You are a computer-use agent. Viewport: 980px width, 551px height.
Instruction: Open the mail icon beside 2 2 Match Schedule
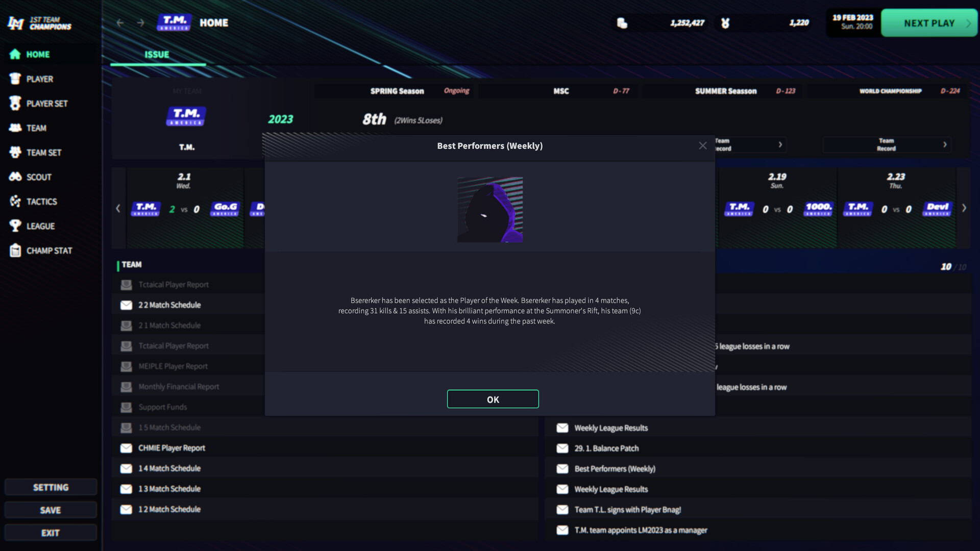pyautogui.click(x=126, y=305)
